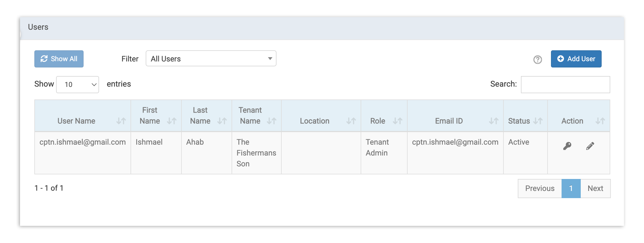Click into the Search input field
Viewport: 644px width, 243px height.
[565, 85]
